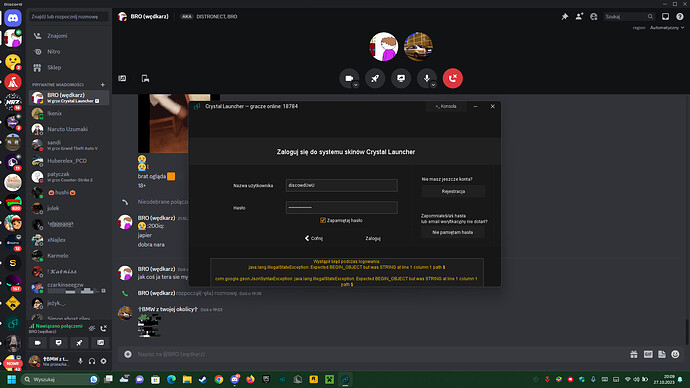
Task: Open Discord help icon
Action: [679, 17]
